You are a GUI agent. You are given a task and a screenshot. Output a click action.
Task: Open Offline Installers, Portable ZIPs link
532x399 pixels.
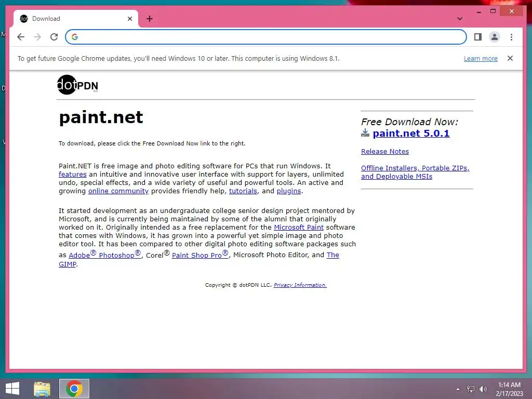coord(415,172)
